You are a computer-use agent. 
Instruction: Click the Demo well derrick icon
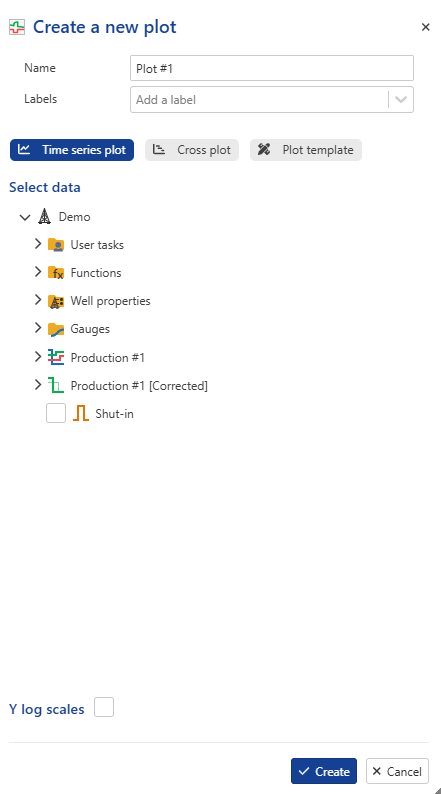[45, 217]
